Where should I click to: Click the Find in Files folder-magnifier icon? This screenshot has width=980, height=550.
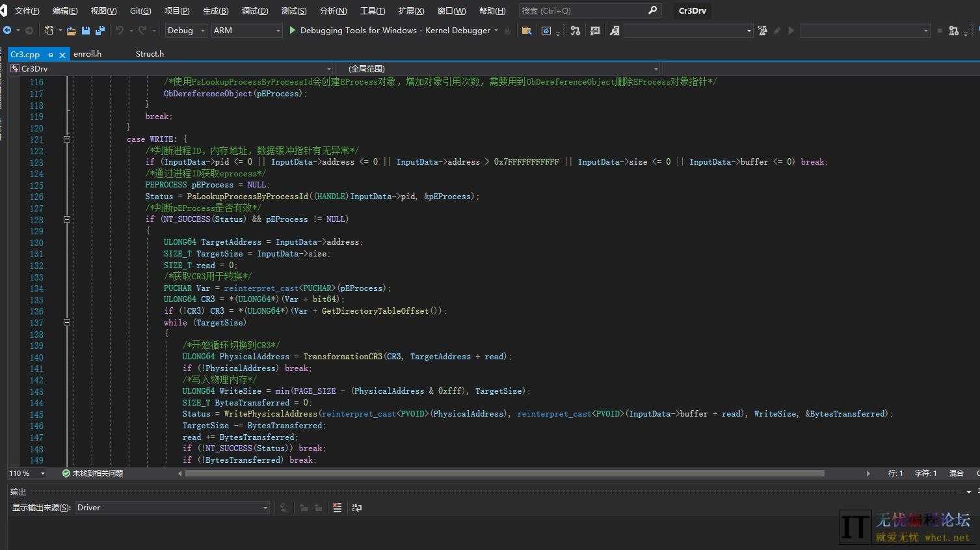(x=527, y=30)
